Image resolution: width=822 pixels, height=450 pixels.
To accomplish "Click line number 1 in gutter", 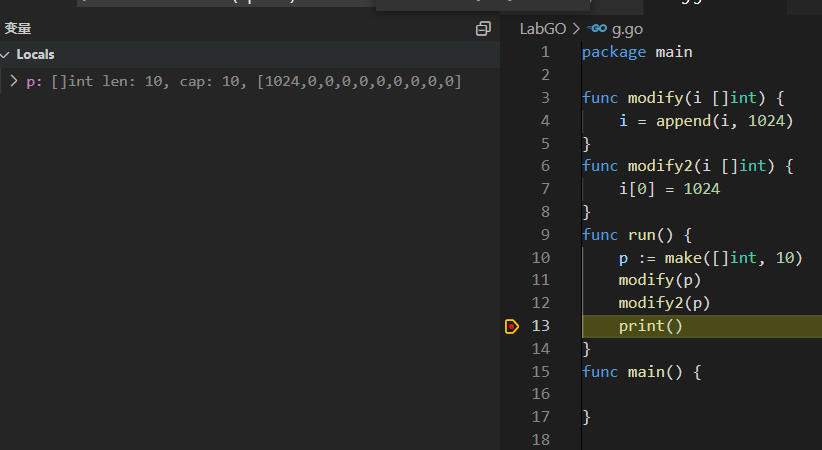I will pyautogui.click(x=545, y=52).
